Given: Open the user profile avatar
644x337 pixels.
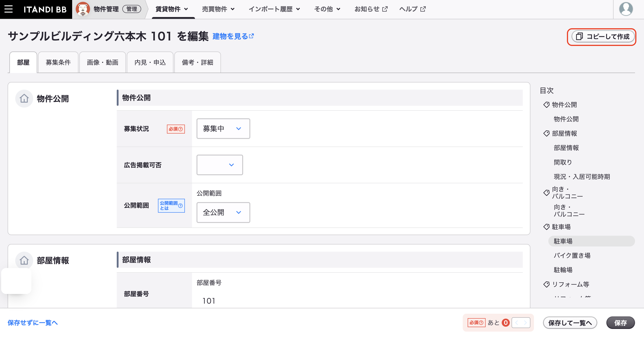Looking at the screenshot, I should [626, 9].
